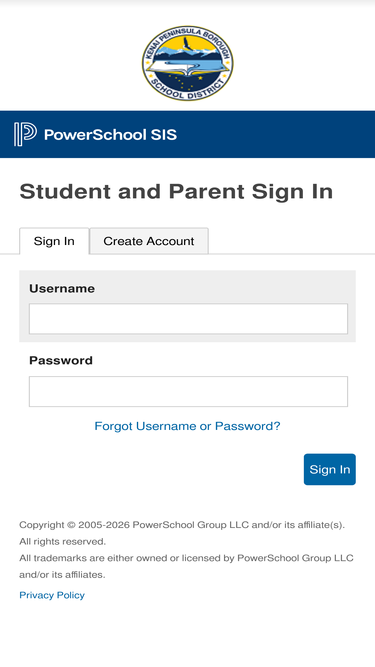Click the empty area of the blue PowerSchool banner
Screen dimensions: 375x667
pos(276,134)
